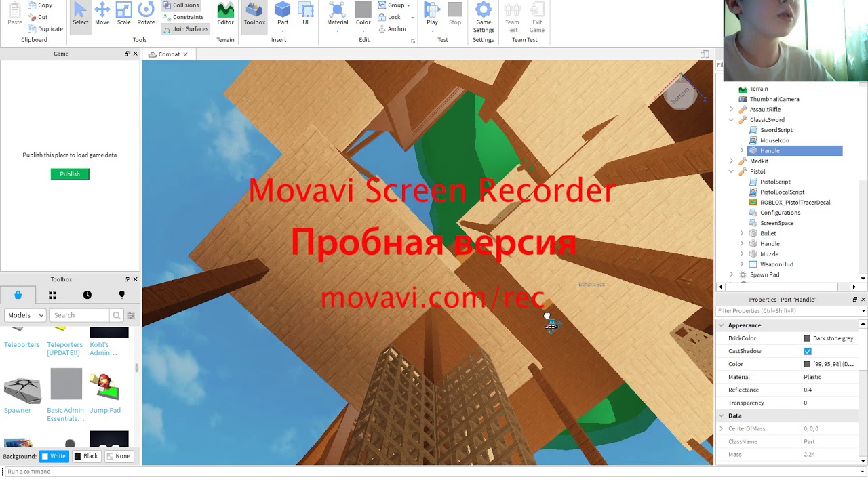
Task: Select MouseIcon in Explorer
Action: 774,140
